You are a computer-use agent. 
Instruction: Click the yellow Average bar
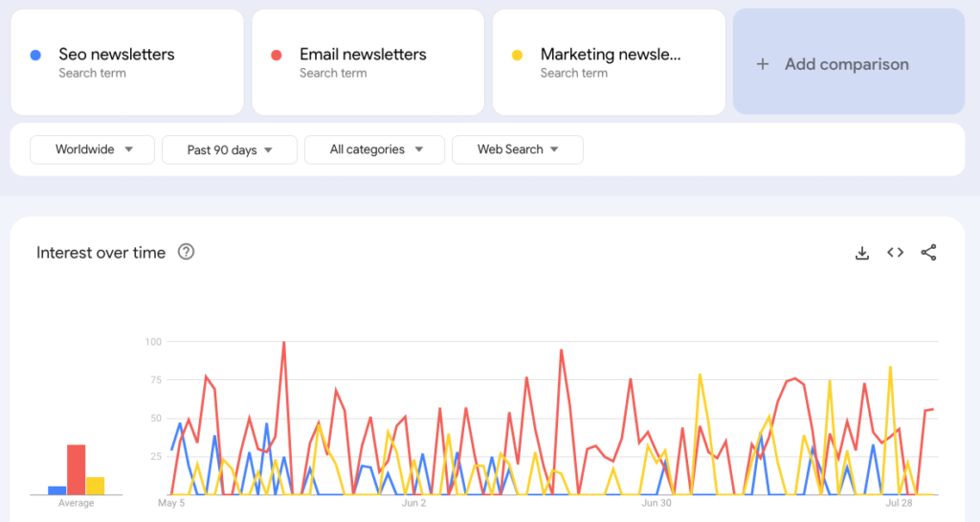(95, 486)
